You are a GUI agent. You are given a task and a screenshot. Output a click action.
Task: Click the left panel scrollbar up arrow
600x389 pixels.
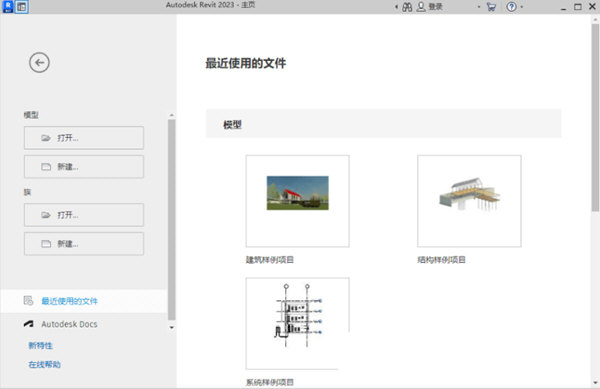[x=171, y=115]
